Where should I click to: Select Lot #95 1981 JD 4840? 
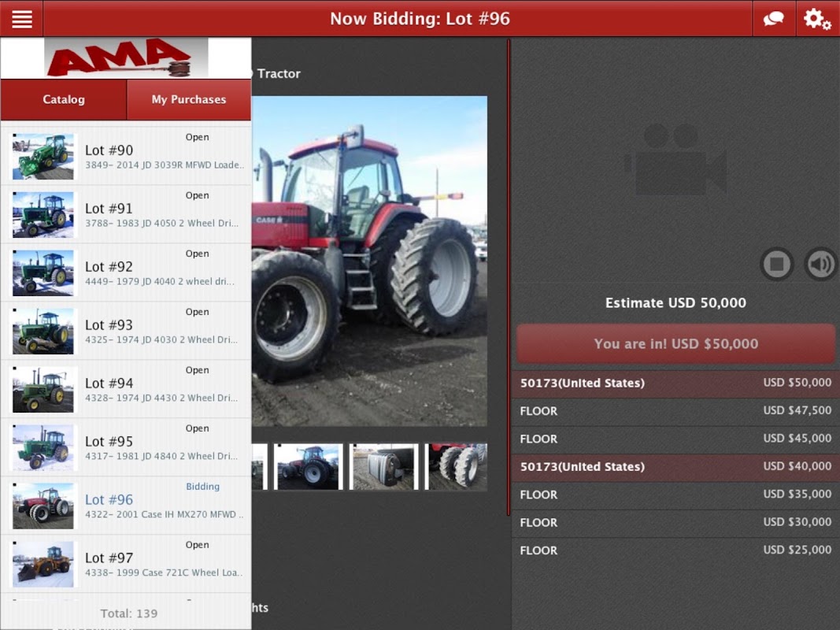pyautogui.click(x=126, y=447)
